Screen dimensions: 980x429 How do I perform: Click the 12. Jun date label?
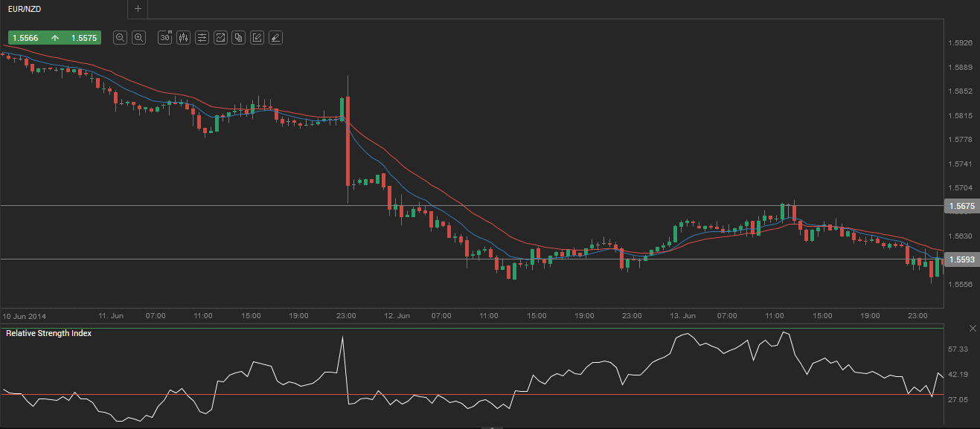[398, 316]
